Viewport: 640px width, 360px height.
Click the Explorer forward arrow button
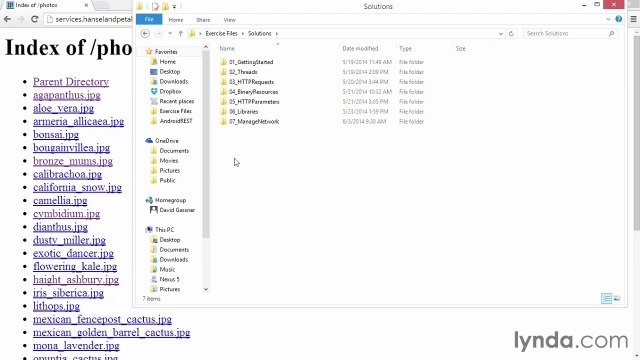pos(159,33)
